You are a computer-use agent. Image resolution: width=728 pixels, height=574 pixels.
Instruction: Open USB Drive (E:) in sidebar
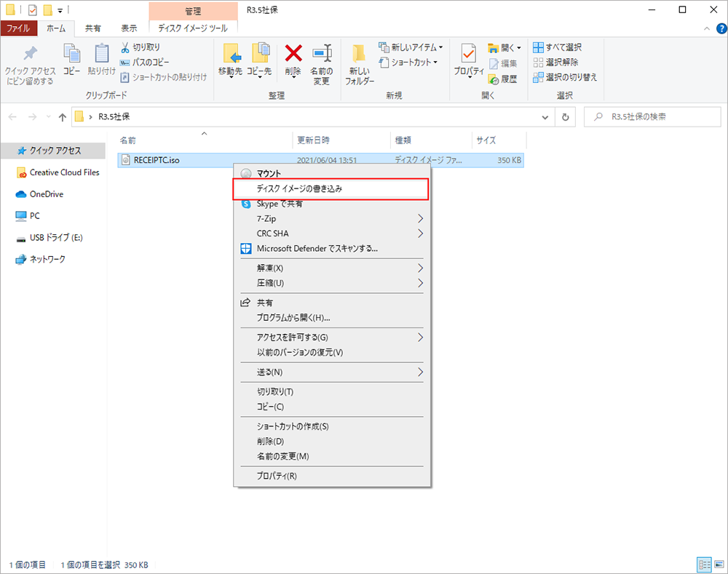pos(57,238)
